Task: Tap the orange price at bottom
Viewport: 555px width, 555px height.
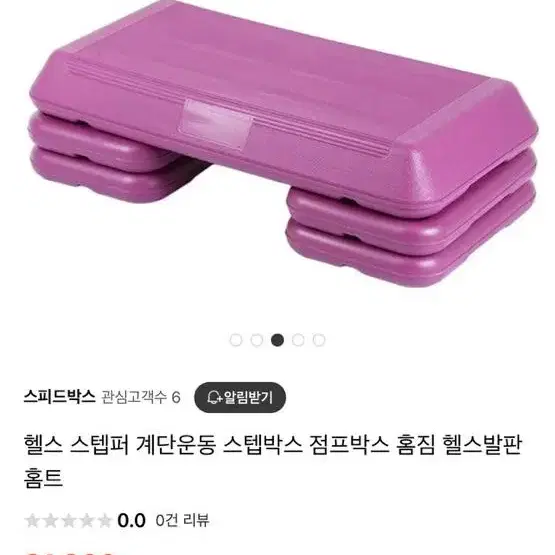Action: 71,552
